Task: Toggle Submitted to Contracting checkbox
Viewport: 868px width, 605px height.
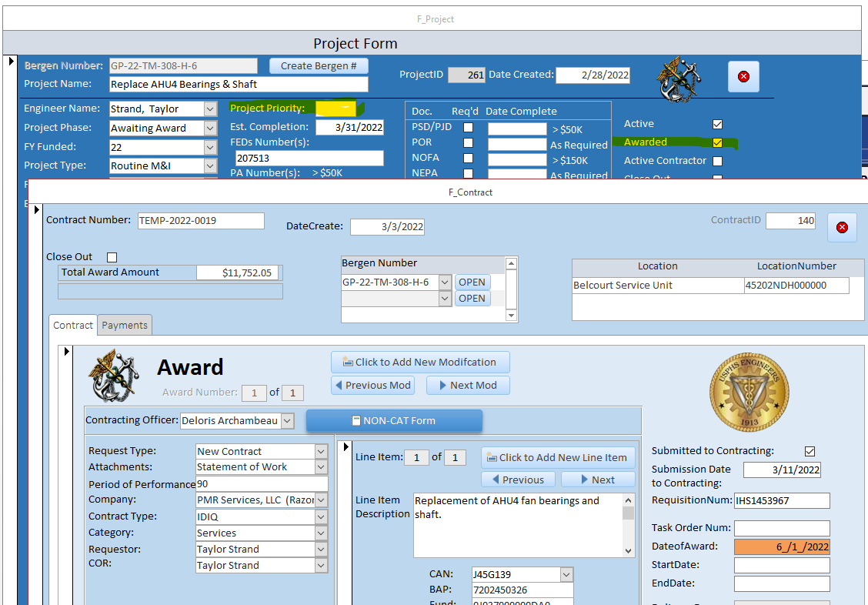Action: (x=810, y=451)
